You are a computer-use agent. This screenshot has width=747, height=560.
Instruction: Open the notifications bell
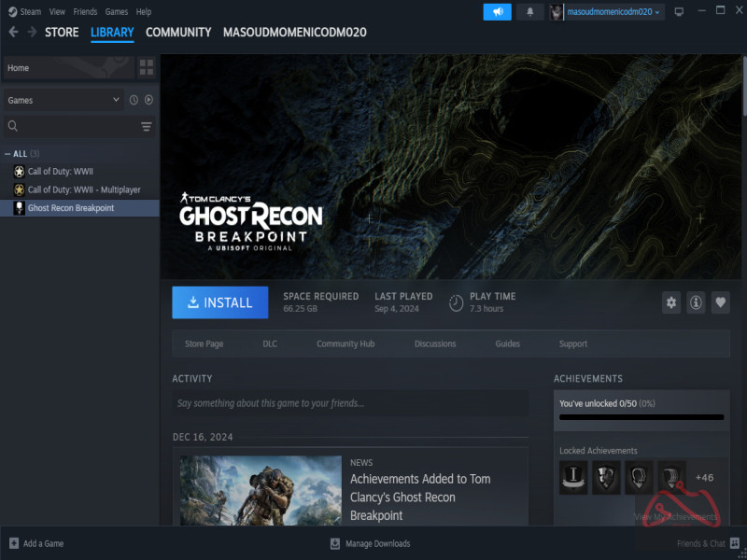coord(530,12)
